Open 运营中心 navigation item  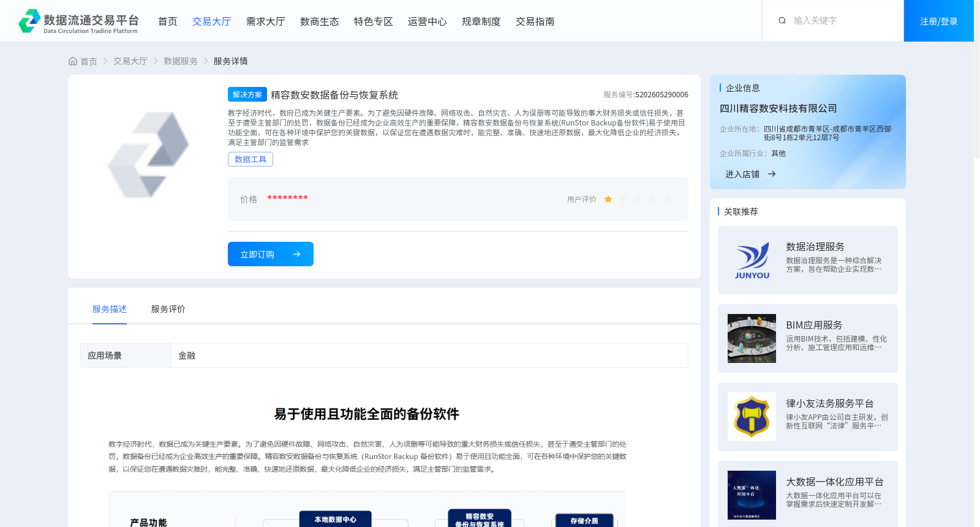[427, 21]
